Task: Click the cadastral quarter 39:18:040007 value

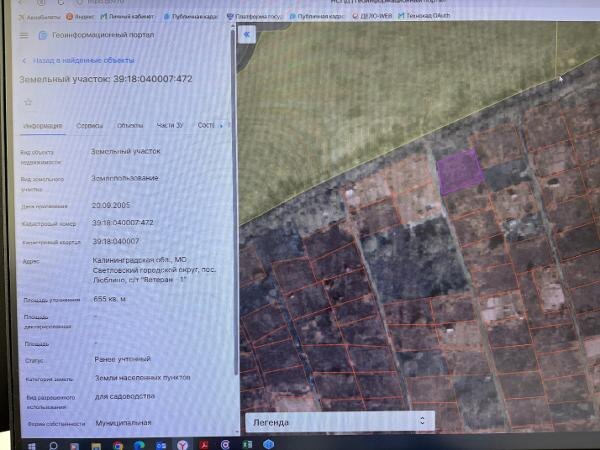Action: [x=116, y=241]
